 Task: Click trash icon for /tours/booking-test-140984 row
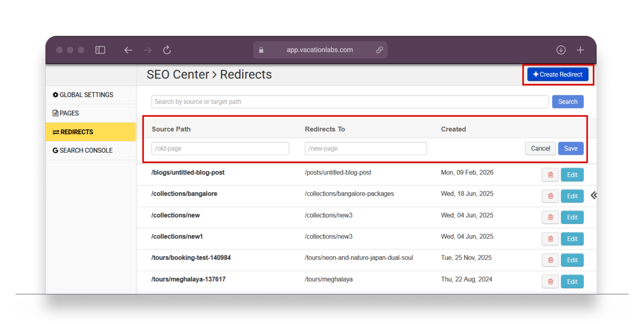[x=550, y=260]
